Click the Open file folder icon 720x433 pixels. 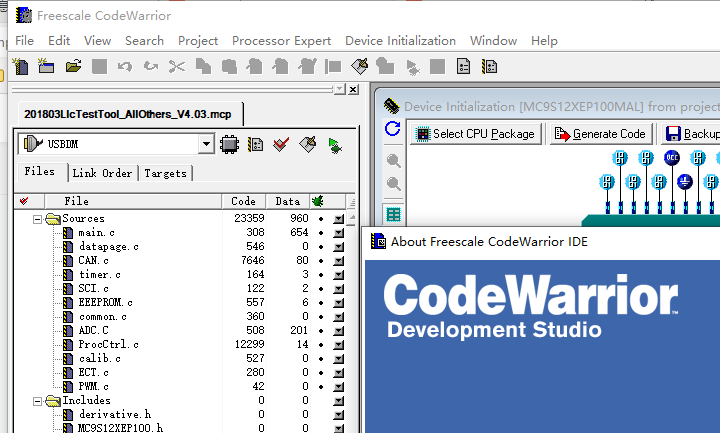pyautogui.click(x=72, y=67)
